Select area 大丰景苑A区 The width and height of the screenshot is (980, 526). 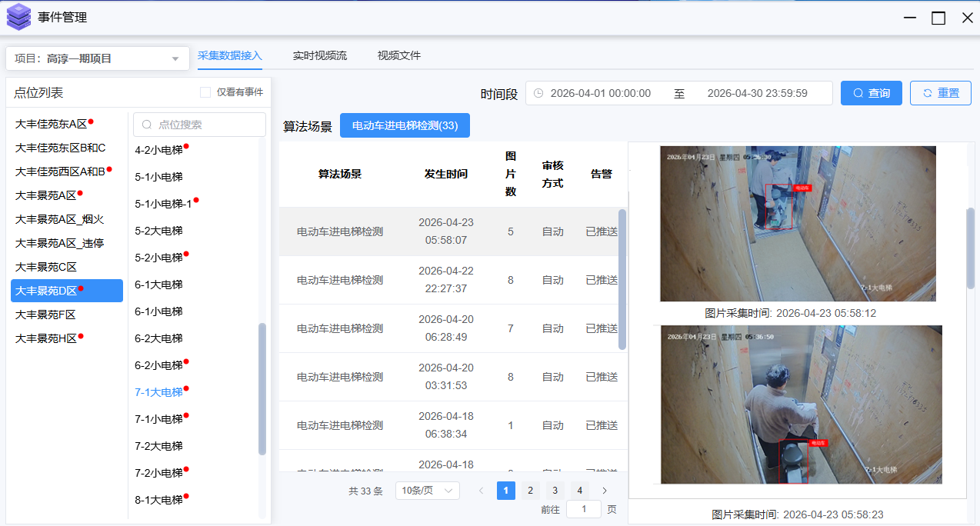pos(46,195)
